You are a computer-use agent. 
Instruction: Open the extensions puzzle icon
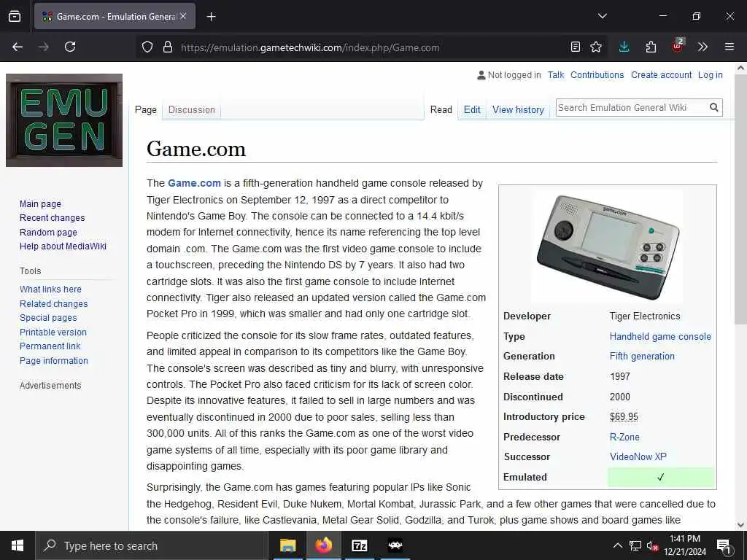point(651,47)
